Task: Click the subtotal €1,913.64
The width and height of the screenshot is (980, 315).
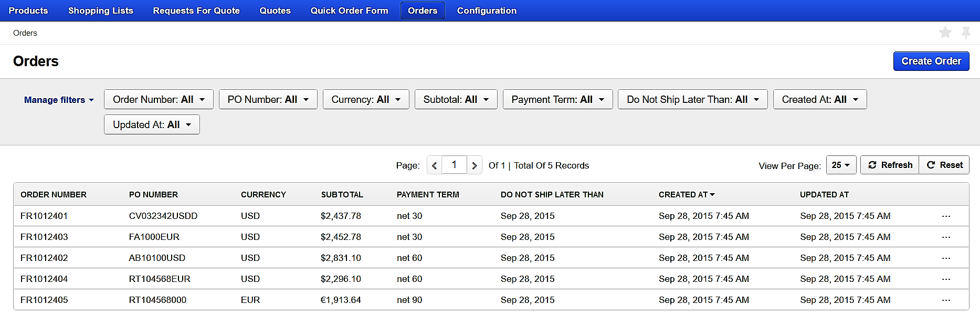Action: (x=341, y=300)
